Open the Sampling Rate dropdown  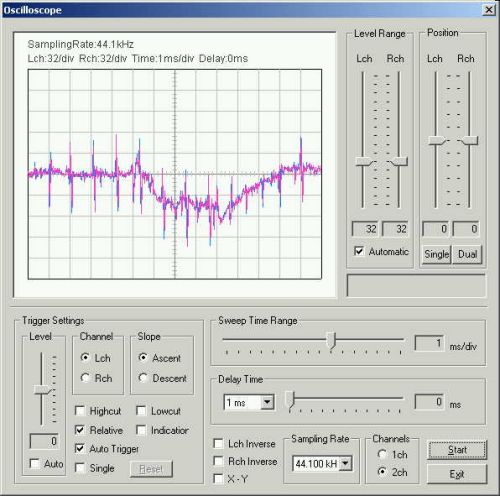[x=346, y=463]
